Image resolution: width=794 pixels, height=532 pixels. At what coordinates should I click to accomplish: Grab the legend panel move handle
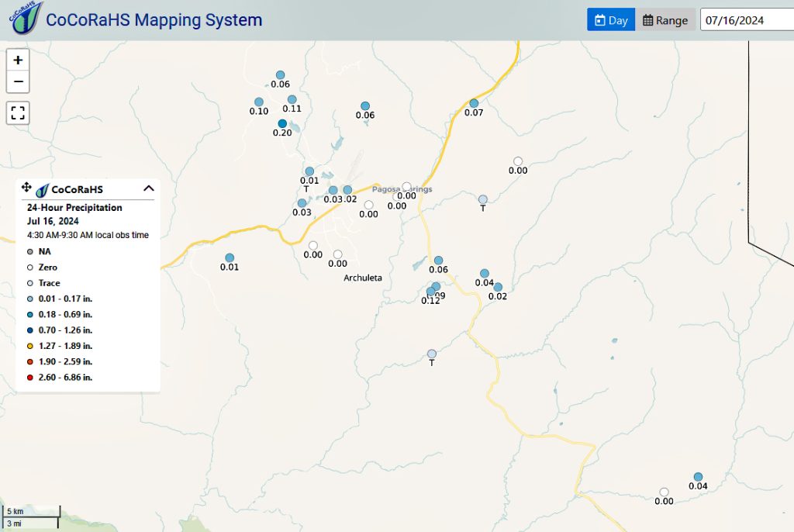click(x=26, y=188)
